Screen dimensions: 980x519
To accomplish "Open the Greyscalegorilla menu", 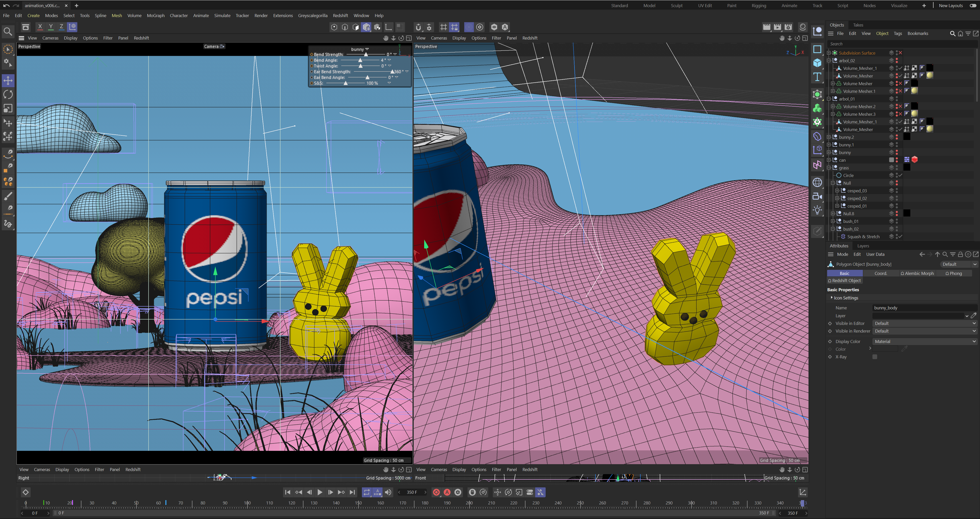I will 313,16.
